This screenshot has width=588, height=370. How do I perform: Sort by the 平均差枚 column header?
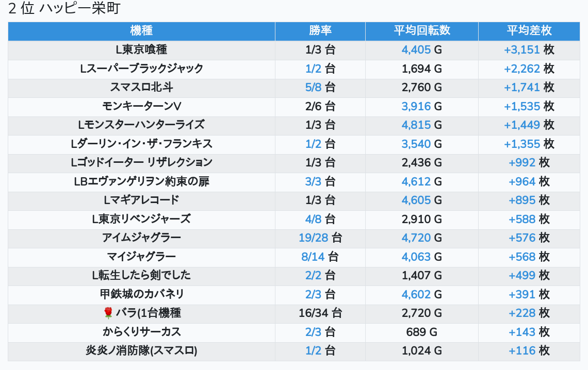(529, 31)
